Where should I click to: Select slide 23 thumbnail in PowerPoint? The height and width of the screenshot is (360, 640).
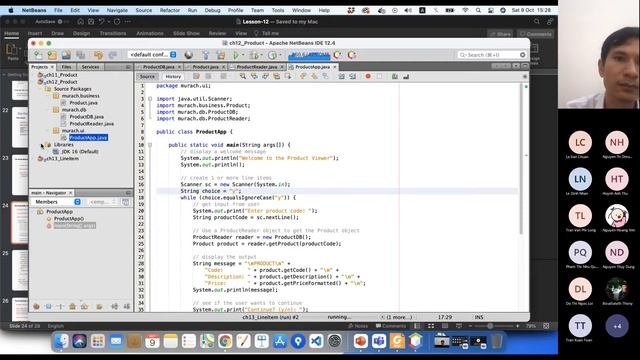(20, 175)
